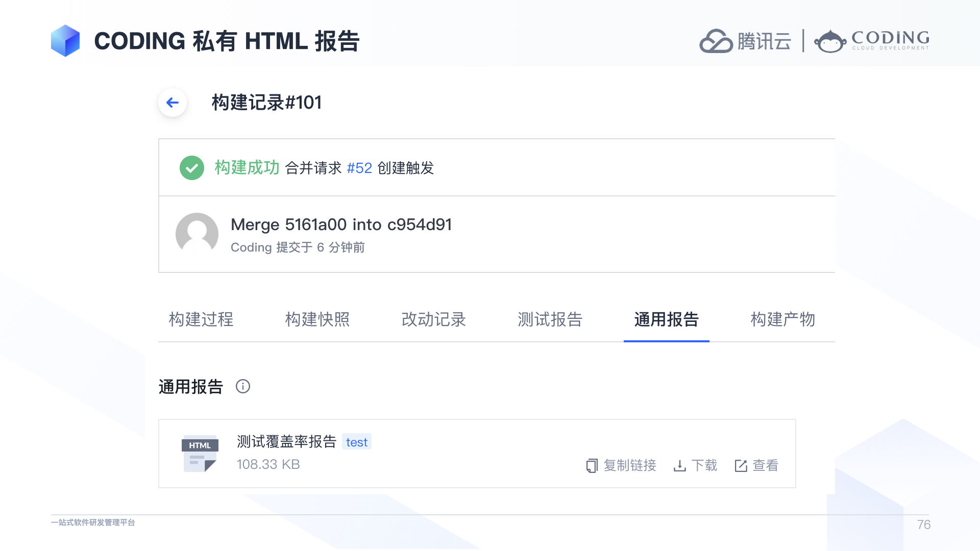This screenshot has width=980, height=551.
Task: Click slide title CODING 私有 HTML 报告
Action: 227,41
